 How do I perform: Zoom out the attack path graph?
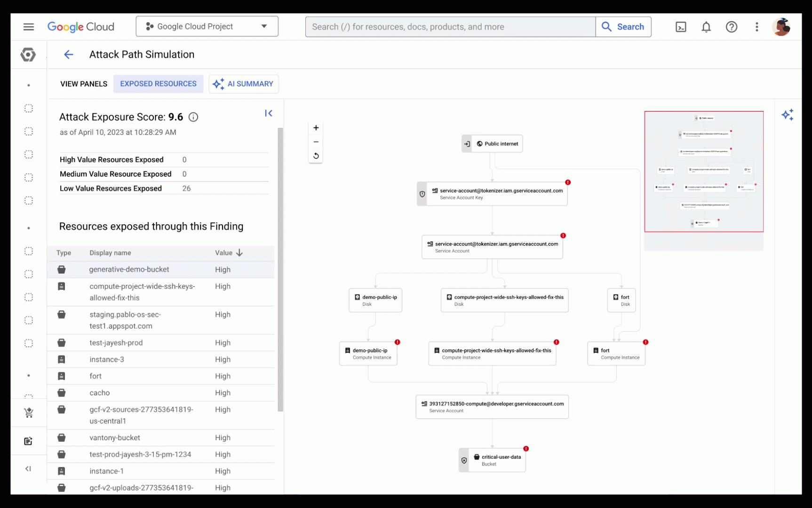[x=316, y=142]
